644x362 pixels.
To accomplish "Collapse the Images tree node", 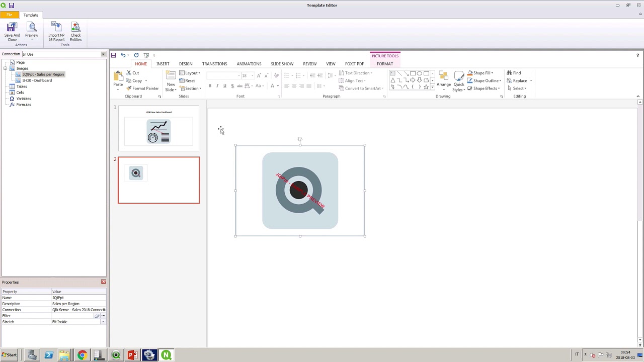I will coord(5,68).
